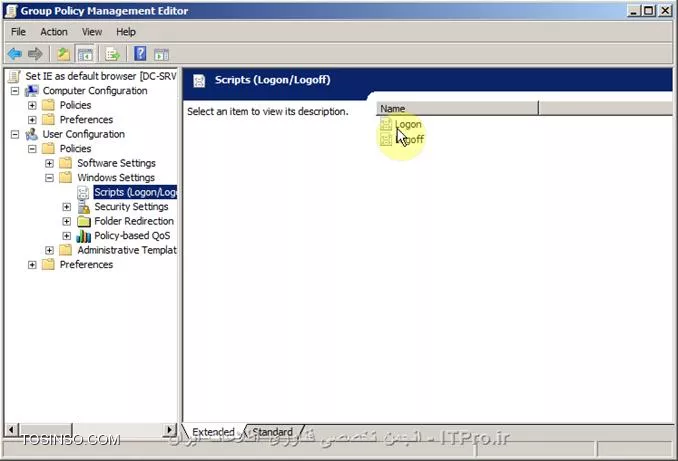Open the View menu
The width and height of the screenshot is (678, 461).
coord(92,32)
